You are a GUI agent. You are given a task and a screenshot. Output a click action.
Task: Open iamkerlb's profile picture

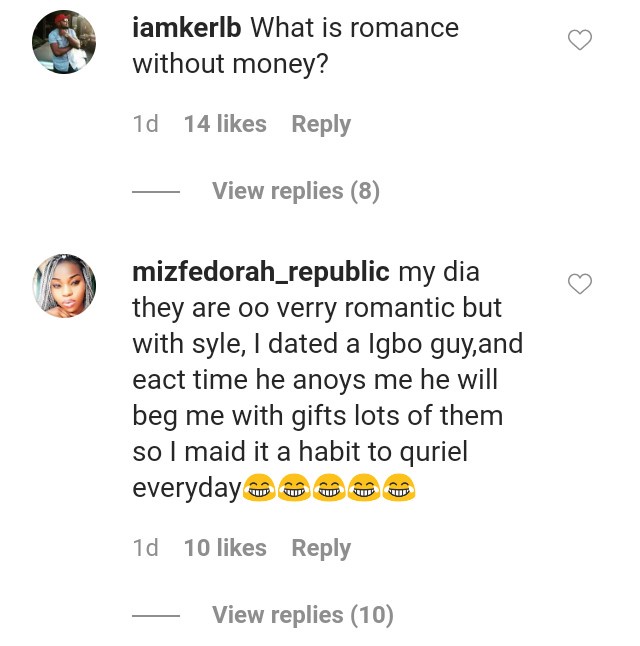[64, 42]
